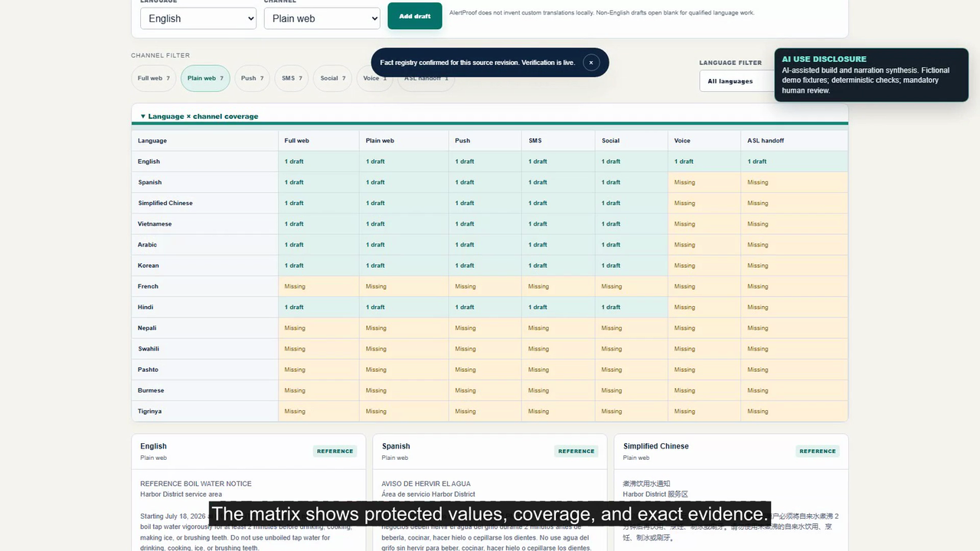Open the Hindi Social 1 draft cell

pyautogui.click(x=632, y=307)
